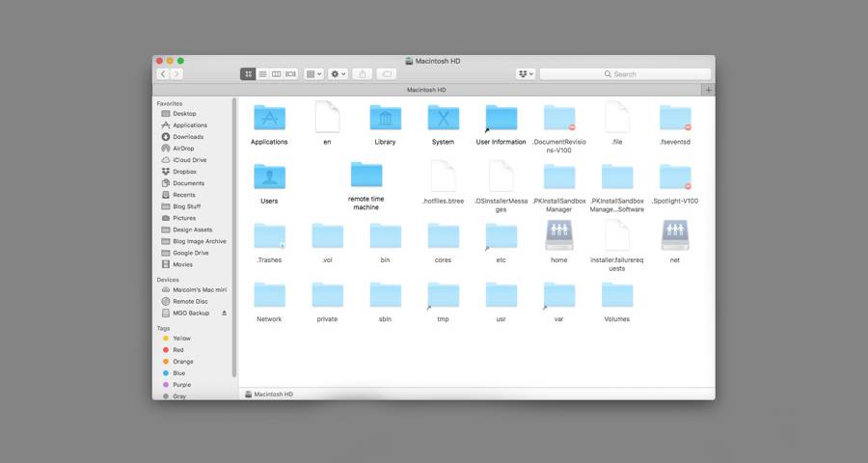The height and width of the screenshot is (463, 868).
Task: Eject the MGO Backup disk
Action: point(224,313)
